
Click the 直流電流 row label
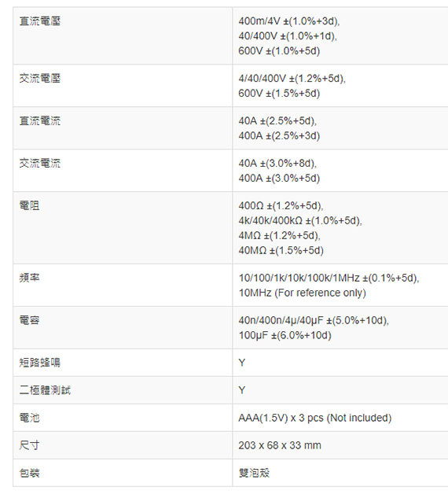tap(40, 121)
